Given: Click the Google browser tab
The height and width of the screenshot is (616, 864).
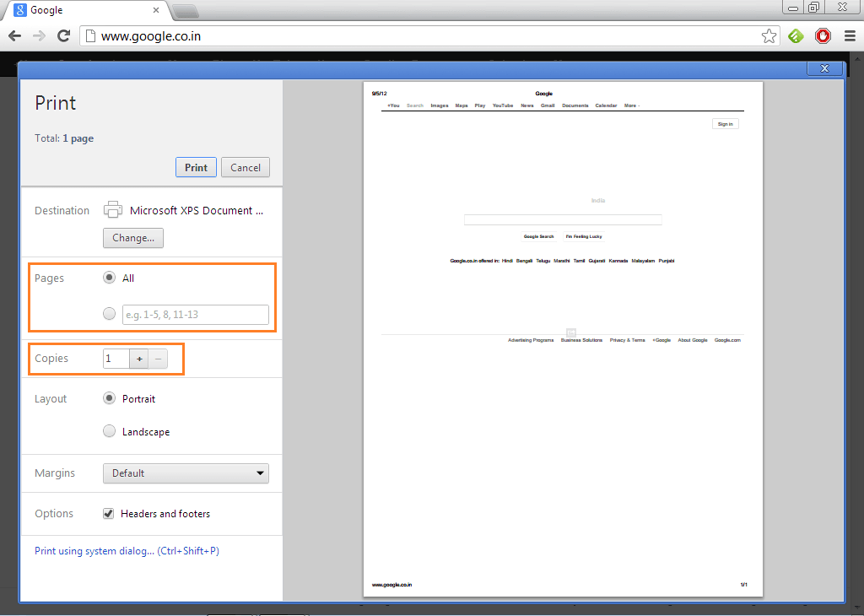Looking at the screenshot, I should (x=84, y=10).
